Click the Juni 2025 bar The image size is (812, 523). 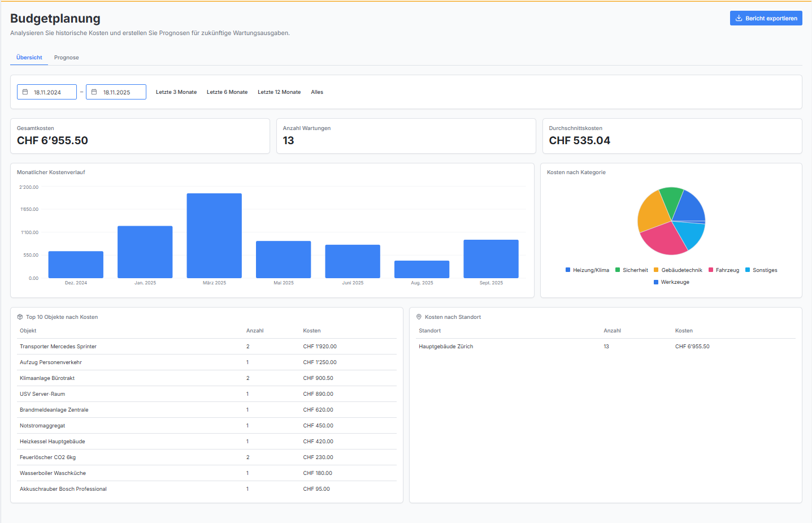[x=353, y=261]
